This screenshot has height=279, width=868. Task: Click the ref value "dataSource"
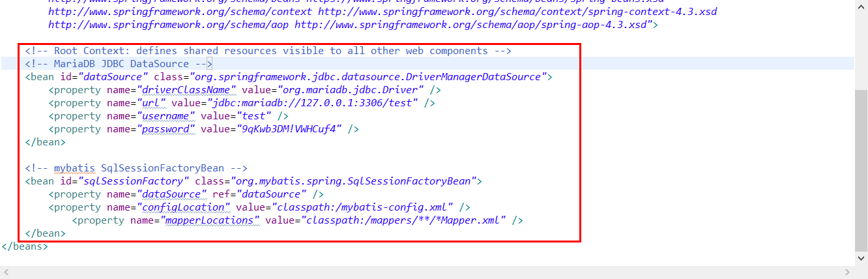[271, 194]
